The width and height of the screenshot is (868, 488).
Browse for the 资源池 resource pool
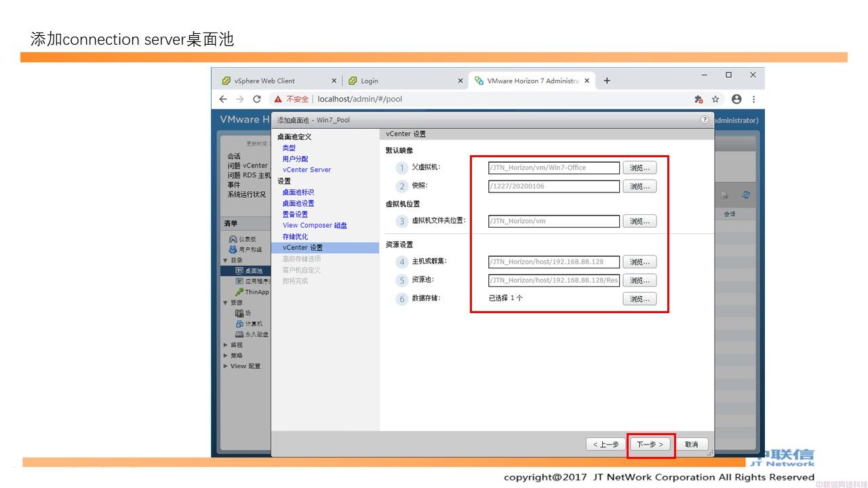(x=639, y=280)
